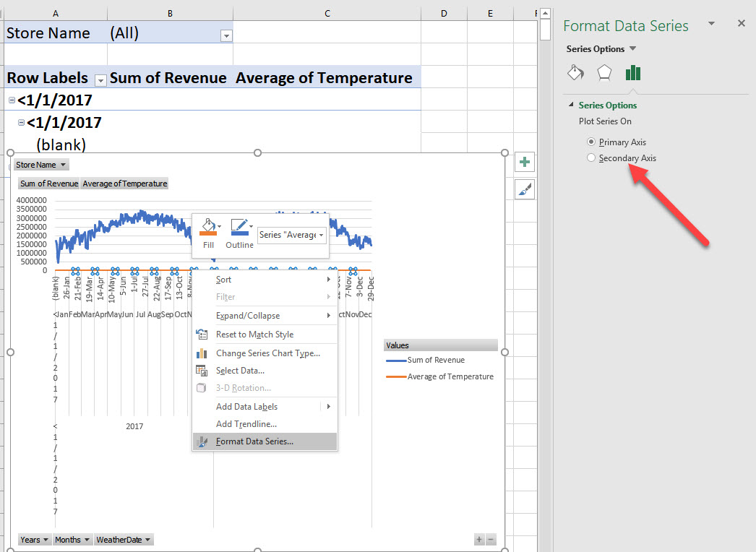Select the Primary Axis radio button

tap(591, 142)
